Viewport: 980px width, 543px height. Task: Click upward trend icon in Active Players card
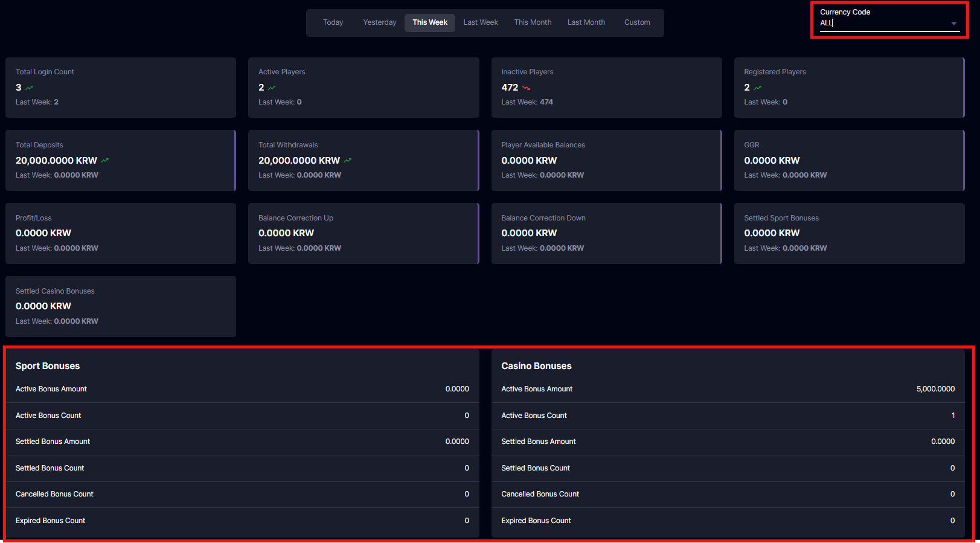[272, 88]
